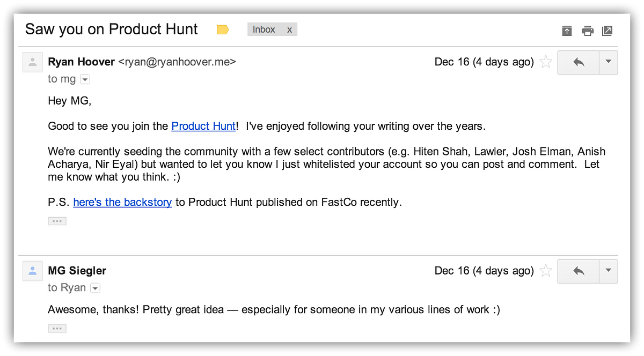Expand trimmed content in MG Siegler's reply
This screenshot has height=356, width=644.
point(57,328)
